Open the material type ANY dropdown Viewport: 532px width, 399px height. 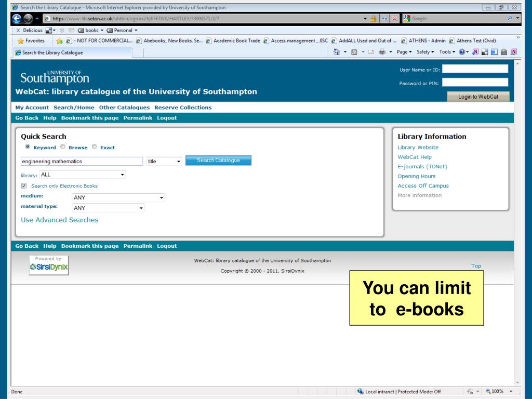click(x=108, y=208)
